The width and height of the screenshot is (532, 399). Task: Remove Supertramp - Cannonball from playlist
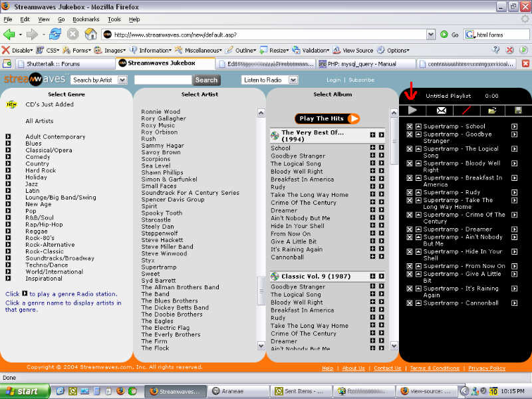tap(410, 303)
